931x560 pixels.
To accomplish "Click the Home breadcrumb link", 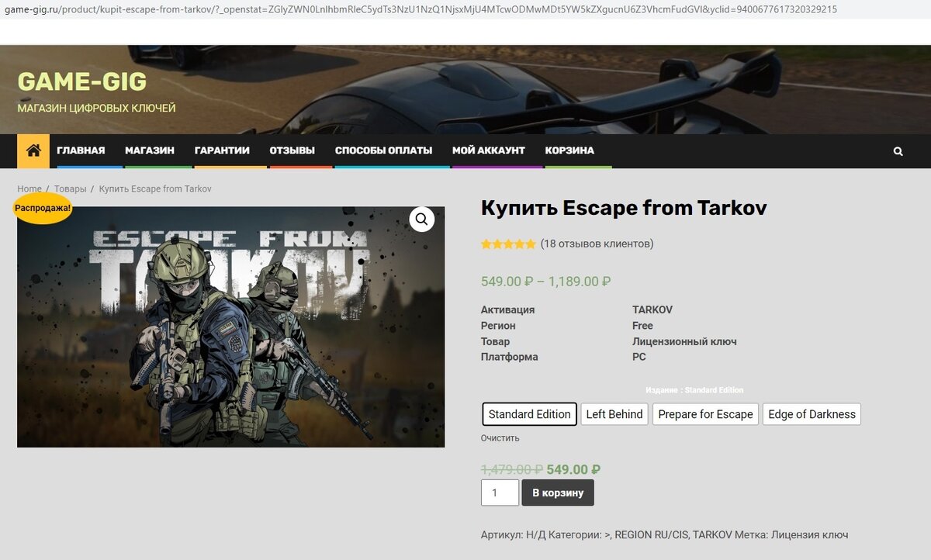I will [x=29, y=188].
